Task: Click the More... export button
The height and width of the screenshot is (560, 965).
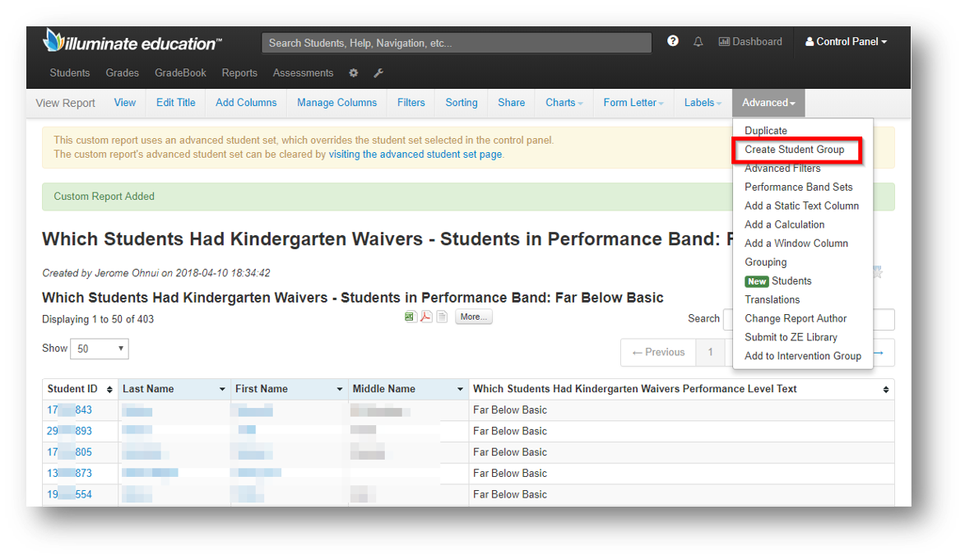Action: tap(473, 317)
